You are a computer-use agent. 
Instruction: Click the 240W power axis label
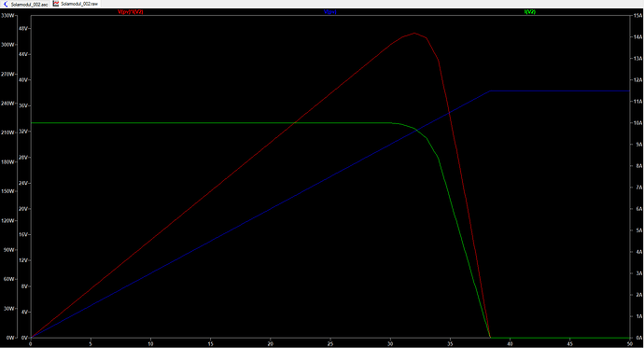pos(7,104)
